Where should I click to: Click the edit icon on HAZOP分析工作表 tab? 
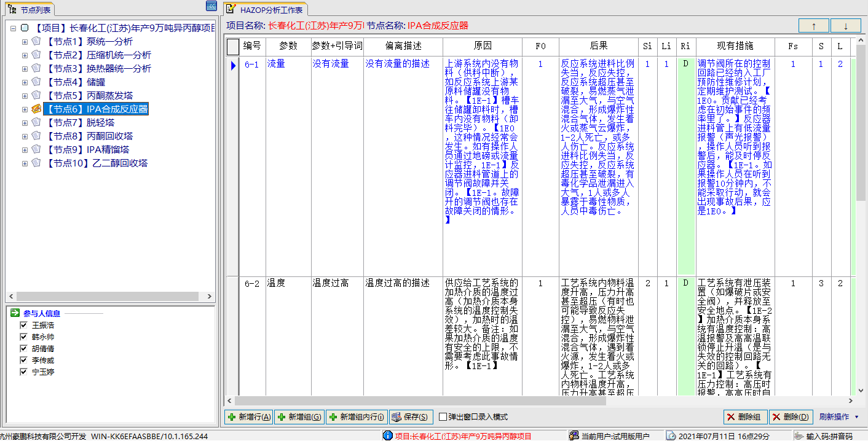click(x=231, y=9)
